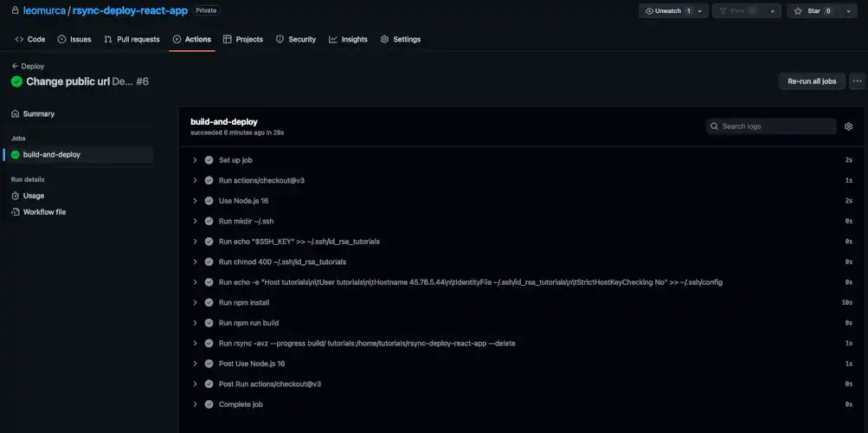Switch to the Actions tab
Image resolution: width=868 pixels, height=433 pixels.
pos(191,39)
